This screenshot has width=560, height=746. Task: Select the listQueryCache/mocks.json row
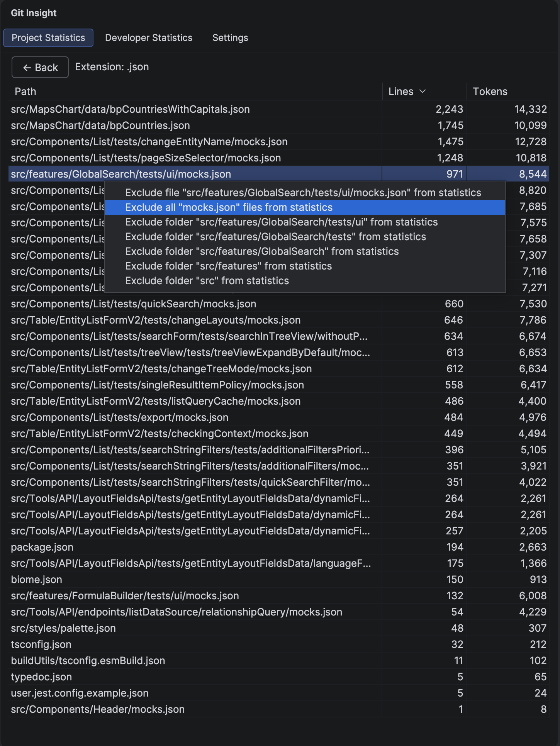click(279, 401)
